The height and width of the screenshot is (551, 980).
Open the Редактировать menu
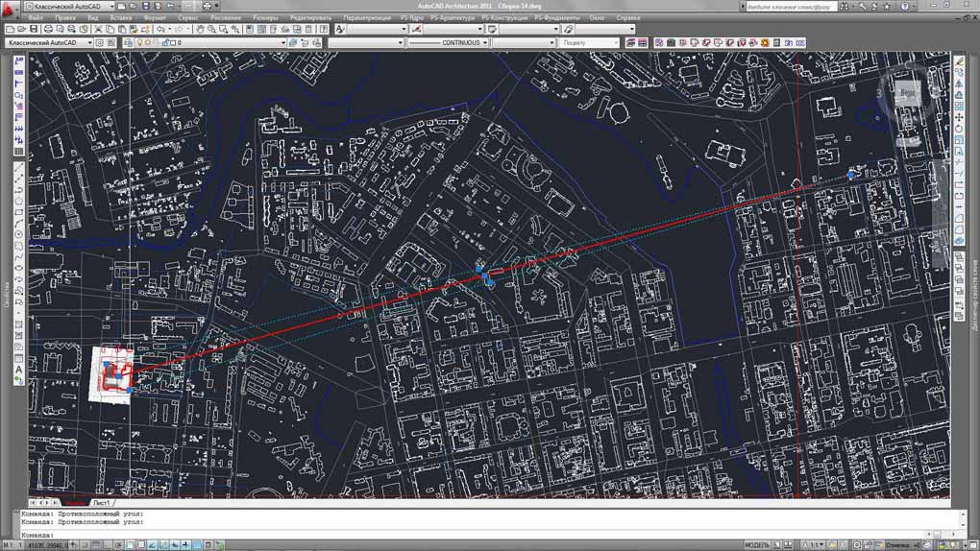[x=310, y=17]
